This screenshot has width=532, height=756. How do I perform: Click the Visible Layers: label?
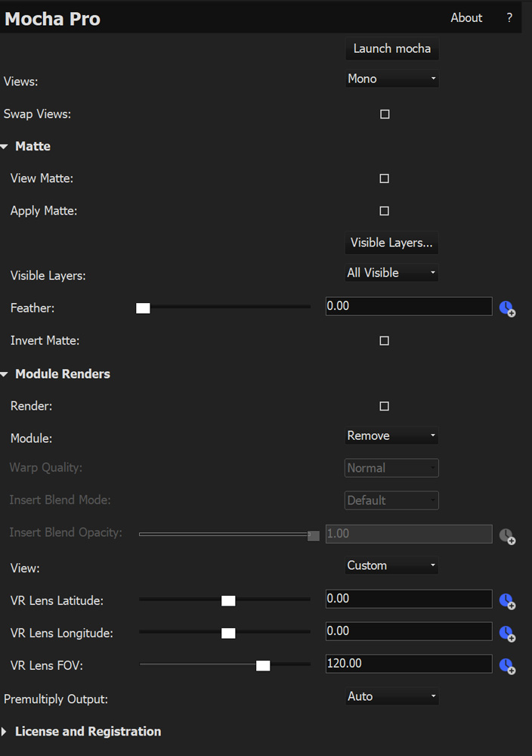pos(48,276)
